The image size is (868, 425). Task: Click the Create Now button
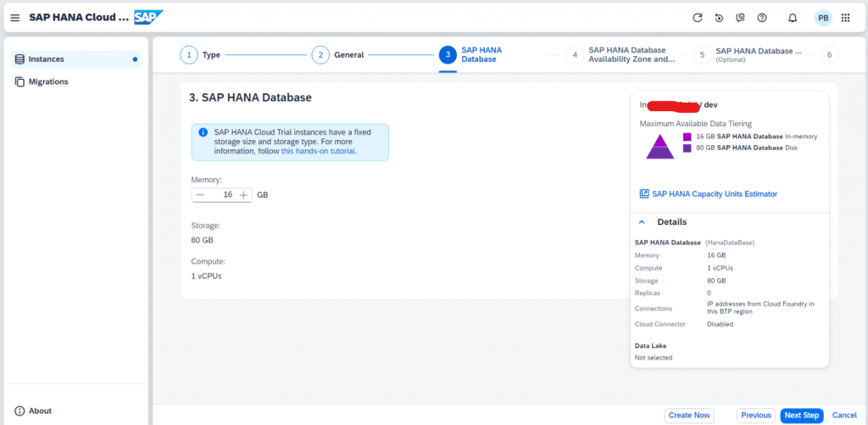coord(689,416)
